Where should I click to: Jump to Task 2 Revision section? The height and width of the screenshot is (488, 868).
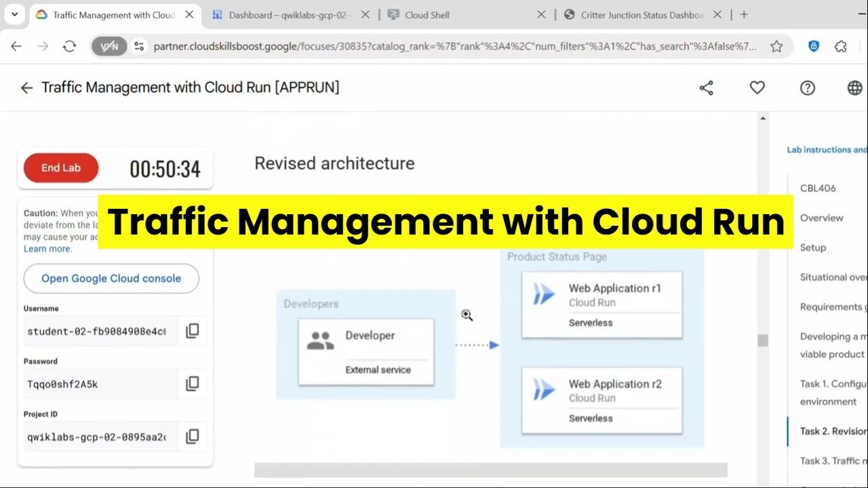click(833, 431)
